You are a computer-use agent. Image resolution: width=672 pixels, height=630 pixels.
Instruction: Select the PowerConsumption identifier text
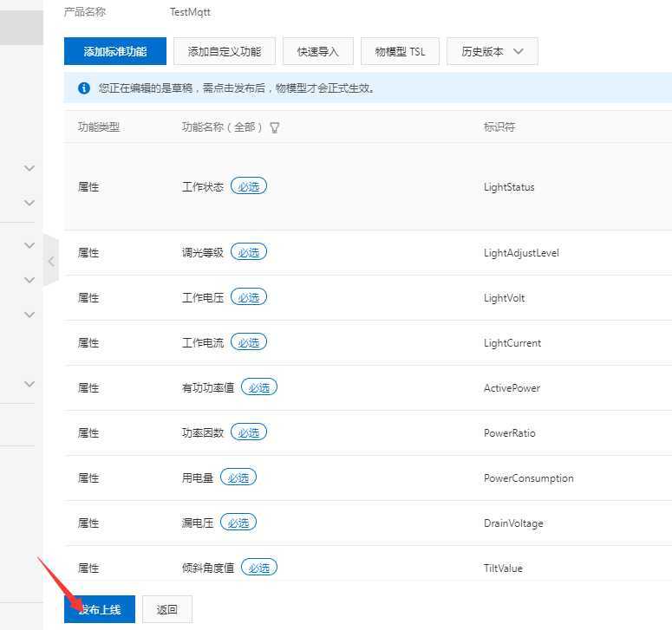point(528,478)
